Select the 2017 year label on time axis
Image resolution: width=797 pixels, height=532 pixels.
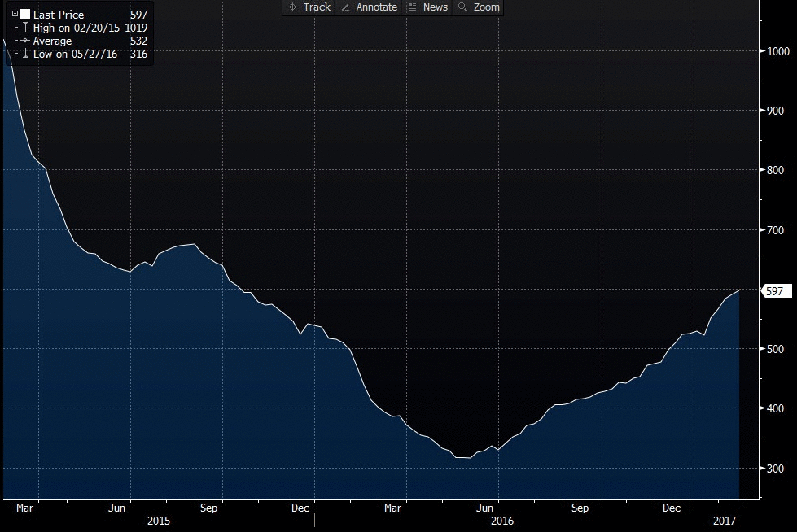[x=724, y=519]
